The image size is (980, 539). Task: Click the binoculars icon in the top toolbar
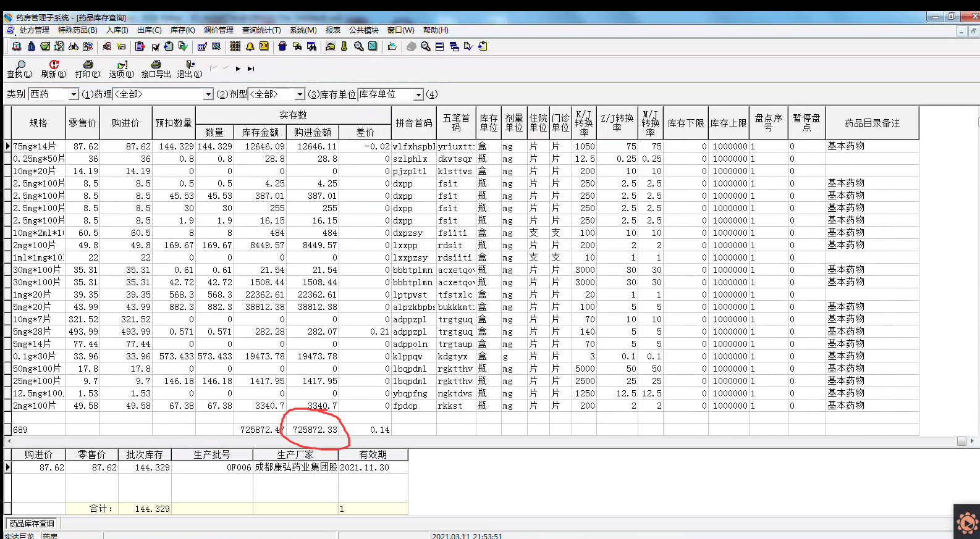pyautogui.click(x=74, y=46)
